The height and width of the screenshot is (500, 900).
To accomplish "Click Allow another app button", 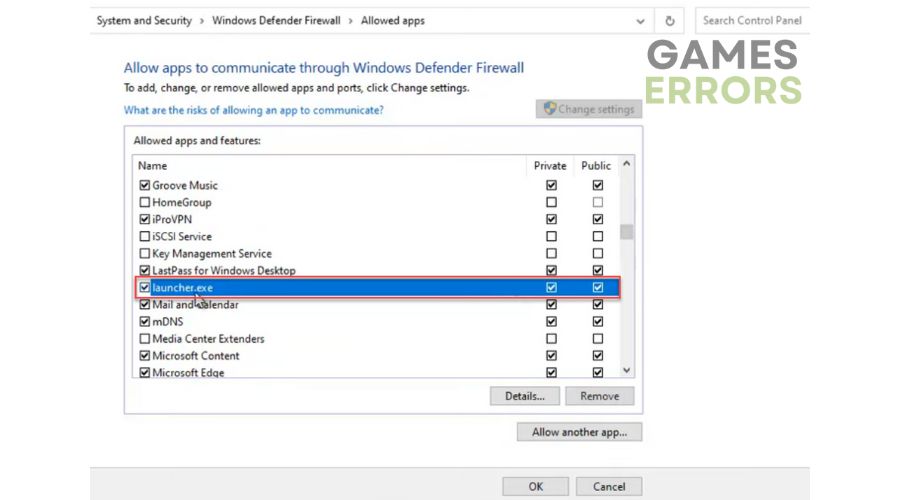I will coord(579,432).
